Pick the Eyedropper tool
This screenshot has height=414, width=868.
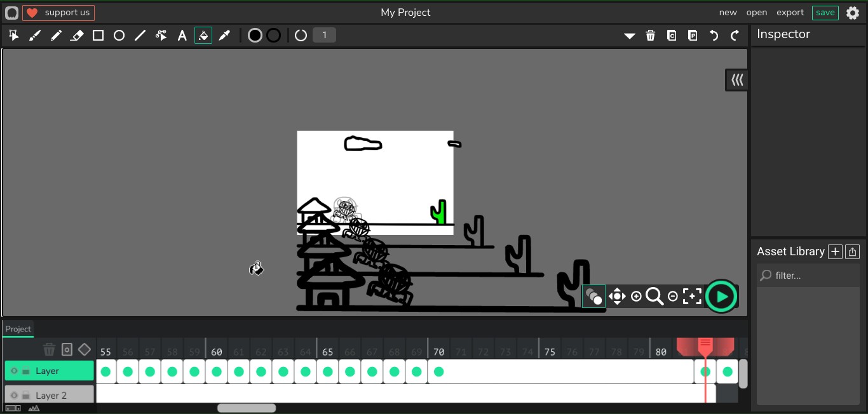224,36
